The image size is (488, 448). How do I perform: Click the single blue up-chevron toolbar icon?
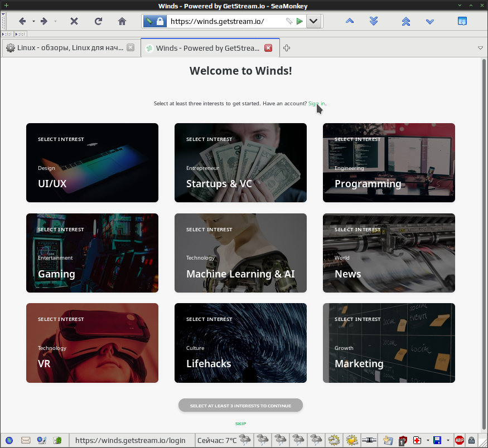click(x=350, y=21)
